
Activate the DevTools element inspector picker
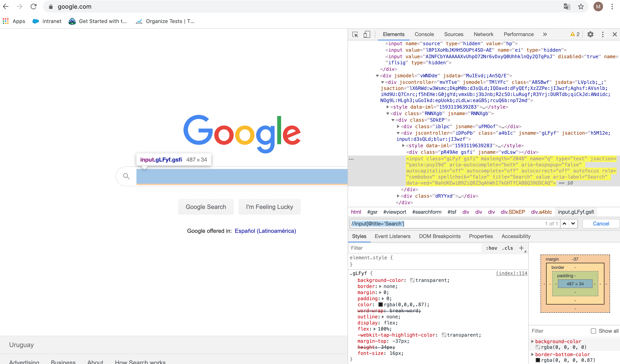355,35
